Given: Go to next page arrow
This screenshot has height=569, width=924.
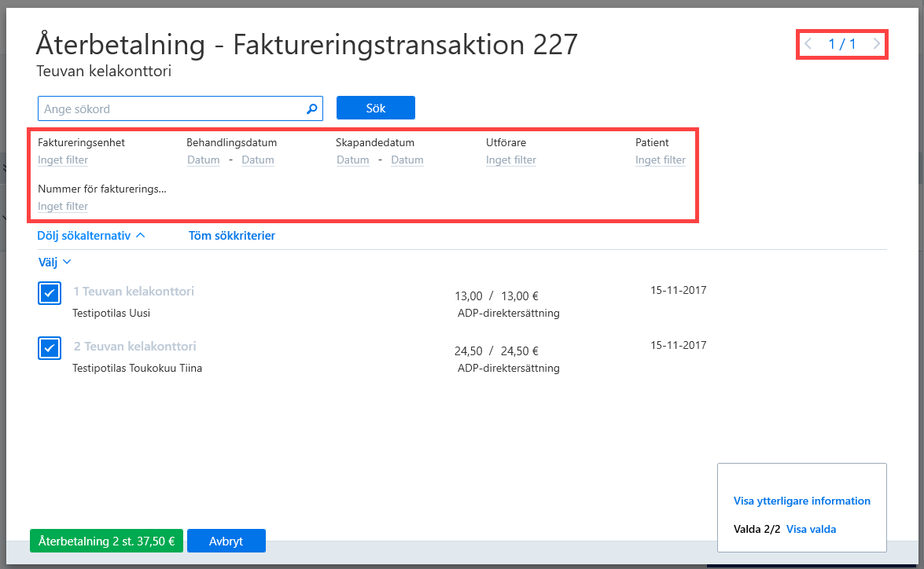Looking at the screenshot, I should (876, 43).
